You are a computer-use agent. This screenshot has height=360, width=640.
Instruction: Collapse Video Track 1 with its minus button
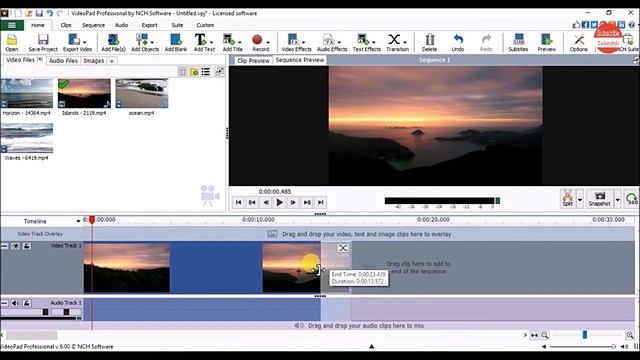point(4,246)
